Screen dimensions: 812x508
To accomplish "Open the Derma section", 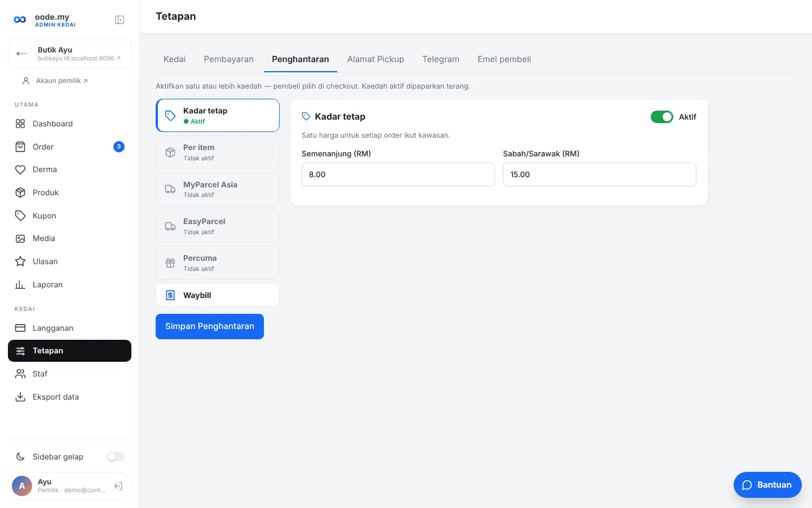I will coord(69,169).
